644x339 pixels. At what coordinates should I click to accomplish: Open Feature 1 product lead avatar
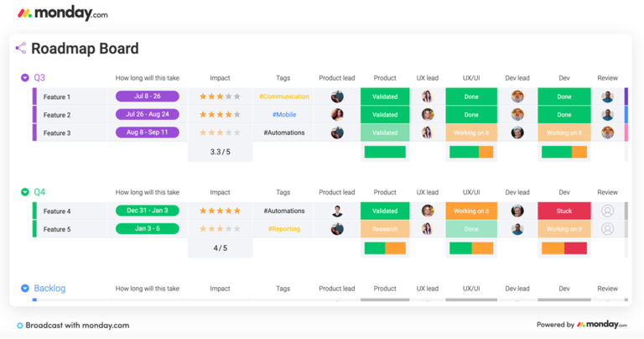pyautogui.click(x=337, y=96)
